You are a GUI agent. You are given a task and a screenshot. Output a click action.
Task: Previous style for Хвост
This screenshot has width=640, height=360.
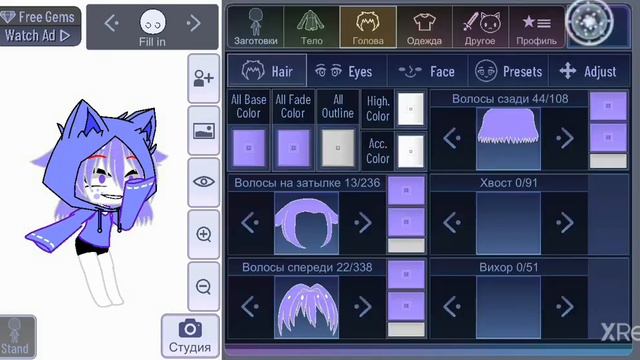(x=452, y=223)
